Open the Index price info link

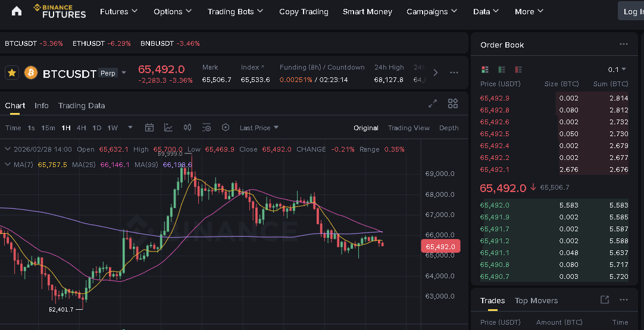coord(252,67)
